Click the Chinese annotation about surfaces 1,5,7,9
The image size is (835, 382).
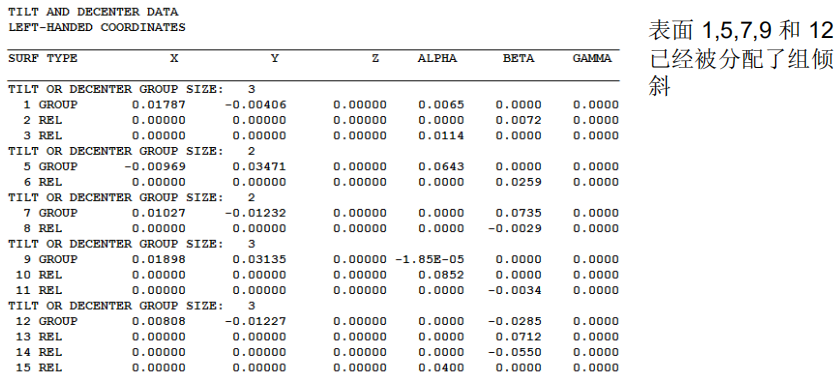click(741, 59)
